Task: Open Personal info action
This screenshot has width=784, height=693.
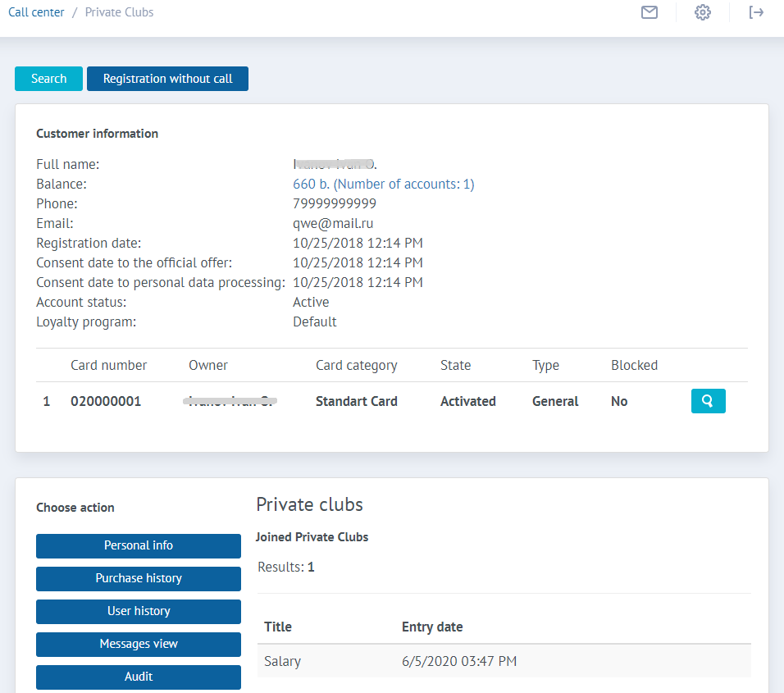Action: [x=139, y=545]
